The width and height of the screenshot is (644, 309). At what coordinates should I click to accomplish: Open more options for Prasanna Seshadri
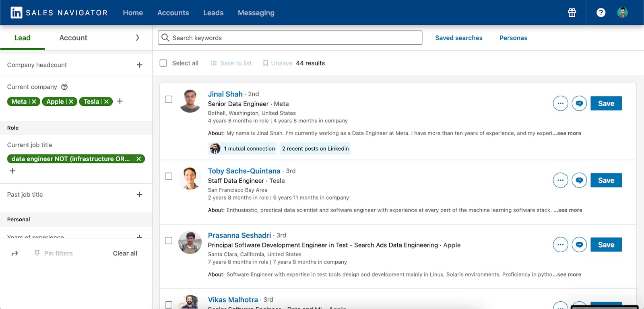(560, 245)
